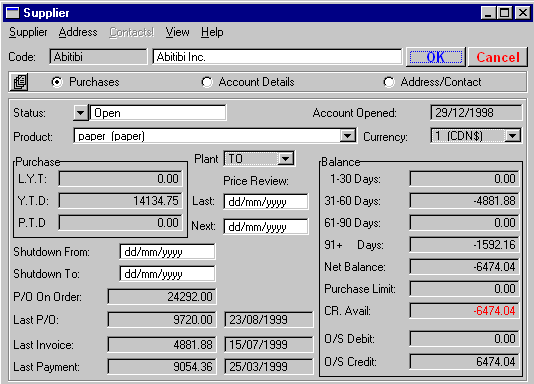Click the Y.T.D value 14134.75

click(x=121, y=201)
